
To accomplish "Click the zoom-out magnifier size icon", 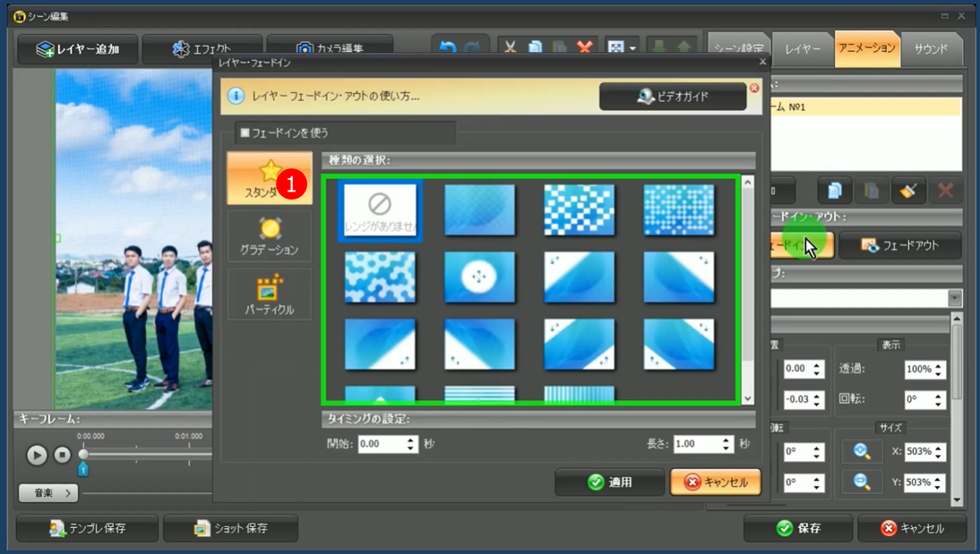I will click(x=862, y=482).
